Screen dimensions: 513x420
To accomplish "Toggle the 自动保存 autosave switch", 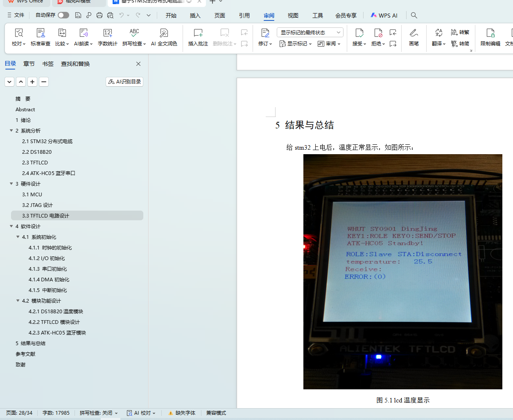I will (x=63, y=16).
